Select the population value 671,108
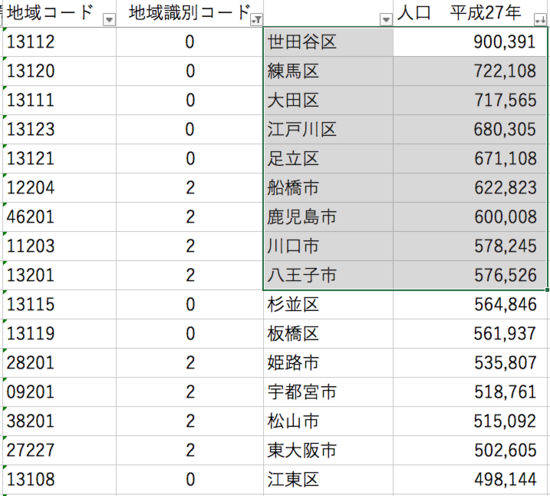Viewport: 550px width, 496px height. coord(470,159)
